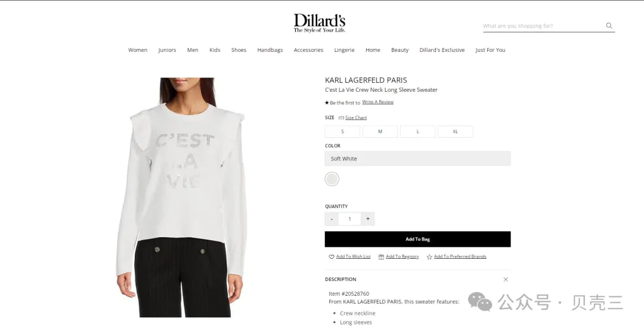Select size L option

pyautogui.click(x=417, y=131)
